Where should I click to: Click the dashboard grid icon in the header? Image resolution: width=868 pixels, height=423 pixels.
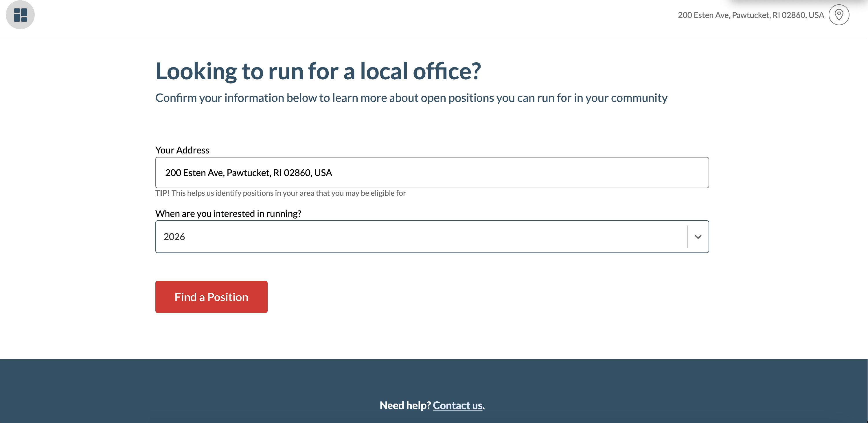(x=20, y=15)
